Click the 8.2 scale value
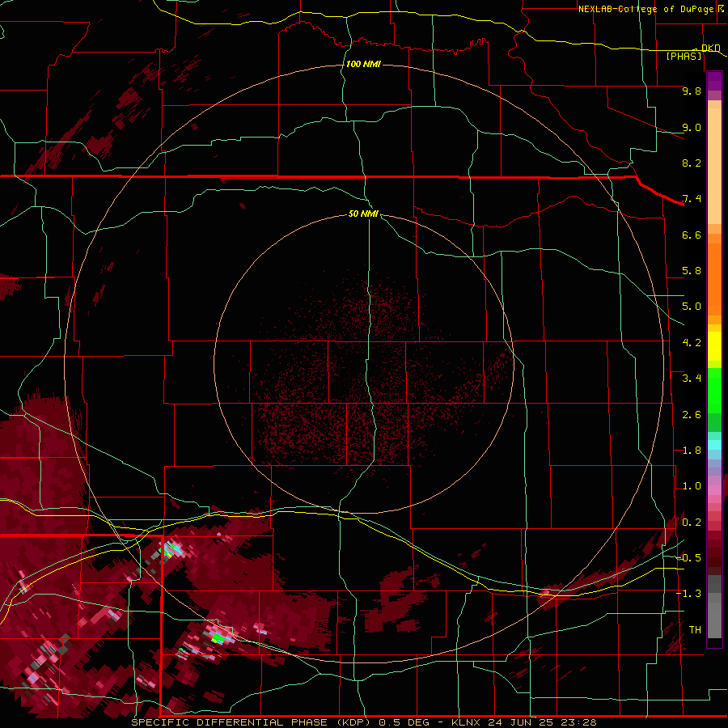This screenshot has height=728, width=728. [x=692, y=163]
